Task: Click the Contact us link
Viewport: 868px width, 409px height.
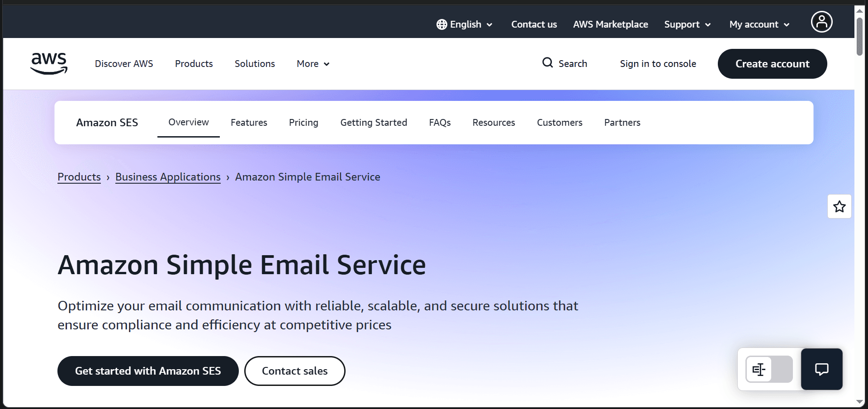Action: coord(534,24)
